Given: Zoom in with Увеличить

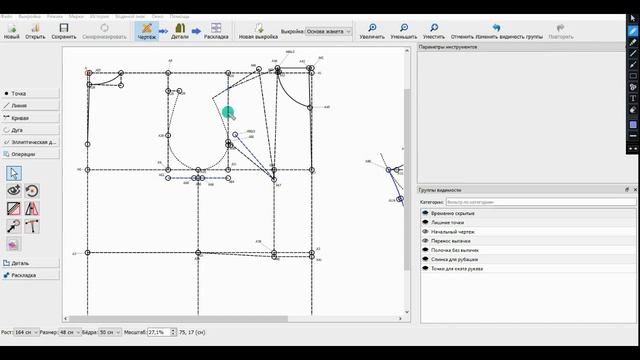Looking at the screenshot, I should pos(372,31).
